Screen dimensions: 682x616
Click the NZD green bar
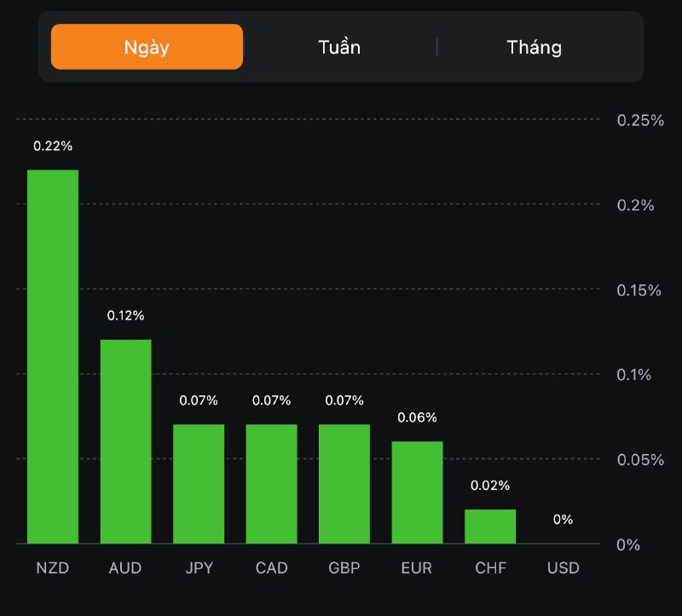(53, 356)
